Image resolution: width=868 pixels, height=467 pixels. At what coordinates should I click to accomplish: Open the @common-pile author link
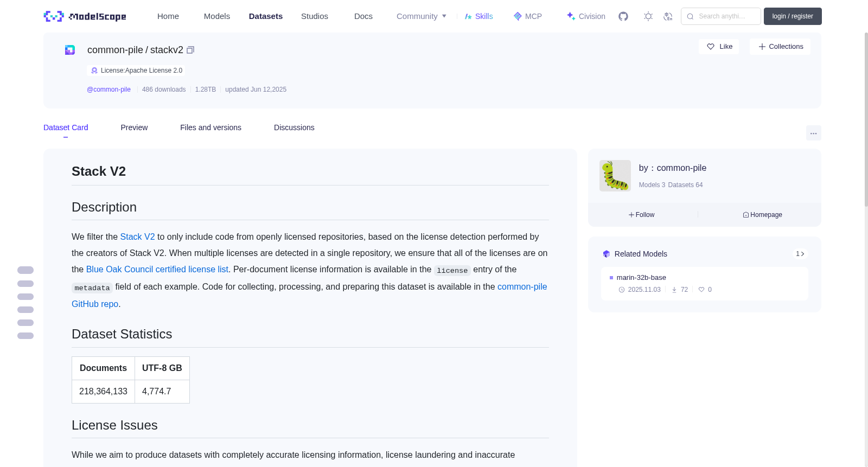108,89
